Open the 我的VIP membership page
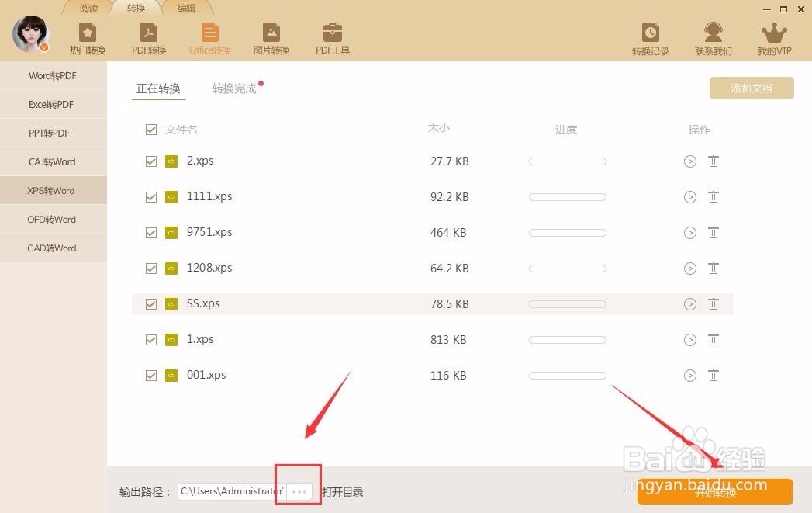 (x=773, y=36)
